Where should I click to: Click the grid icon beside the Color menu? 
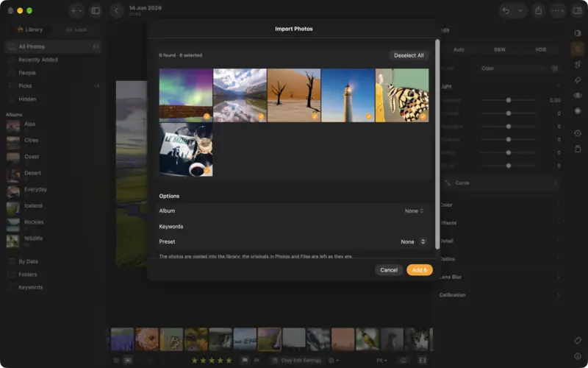pos(555,68)
